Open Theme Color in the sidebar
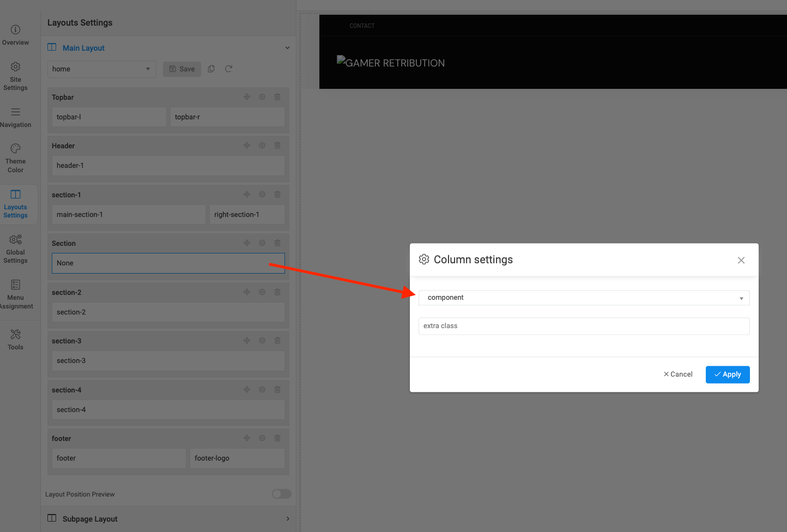Image resolution: width=787 pixels, height=532 pixels. (x=16, y=158)
